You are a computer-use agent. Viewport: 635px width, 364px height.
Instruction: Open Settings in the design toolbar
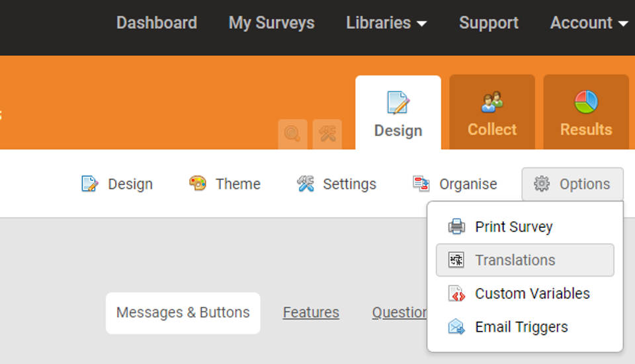(x=337, y=184)
